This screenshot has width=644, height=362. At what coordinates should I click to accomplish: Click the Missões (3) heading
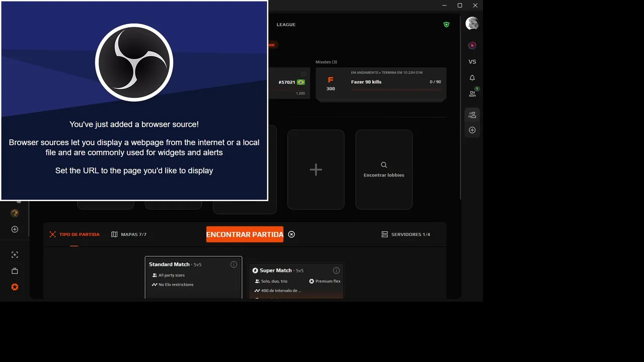[x=326, y=62]
